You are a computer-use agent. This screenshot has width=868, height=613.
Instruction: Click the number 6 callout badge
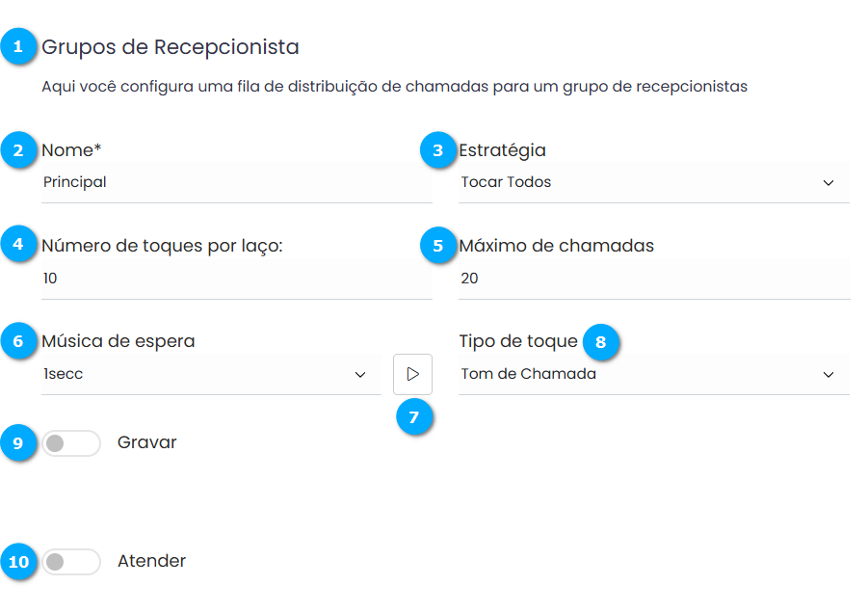18,340
